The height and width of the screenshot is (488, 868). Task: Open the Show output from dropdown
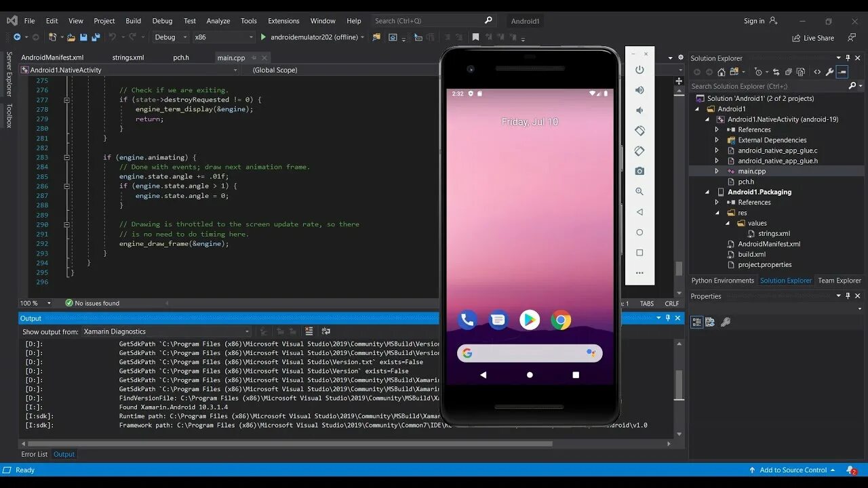pos(166,331)
